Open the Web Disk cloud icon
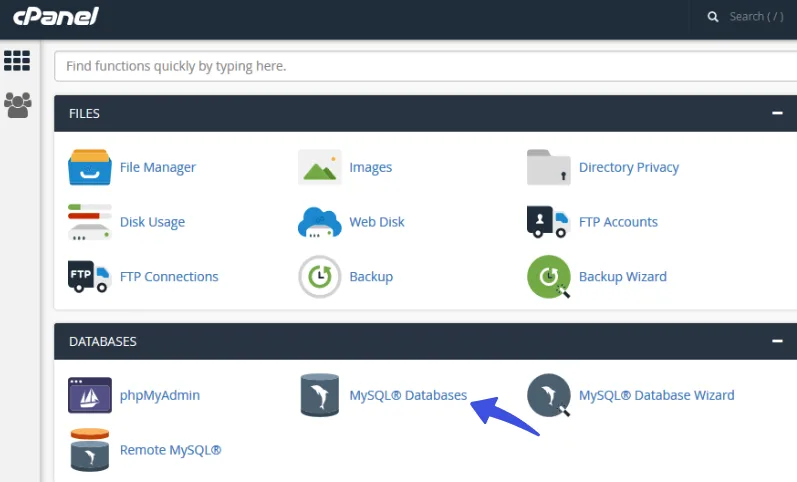Screen dimensions: 797x482 coord(319,222)
